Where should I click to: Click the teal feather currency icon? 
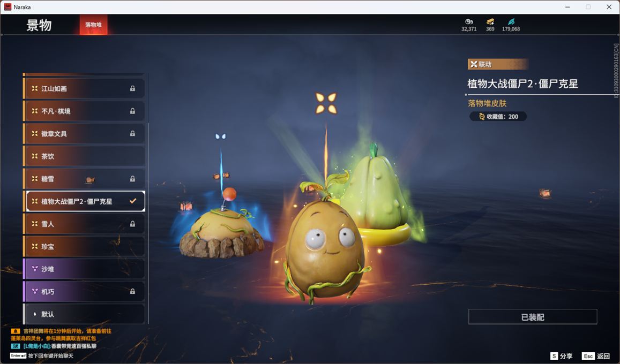(511, 22)
